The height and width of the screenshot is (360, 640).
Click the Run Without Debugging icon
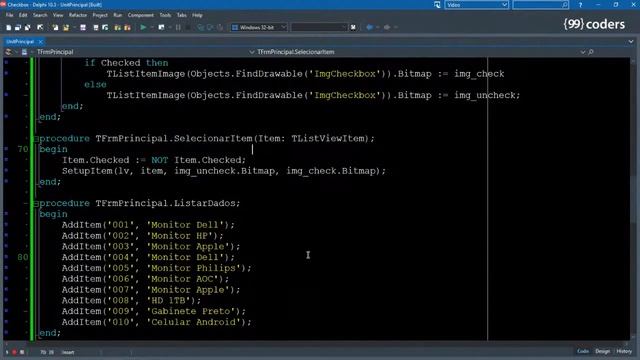[x=161, y=27]
